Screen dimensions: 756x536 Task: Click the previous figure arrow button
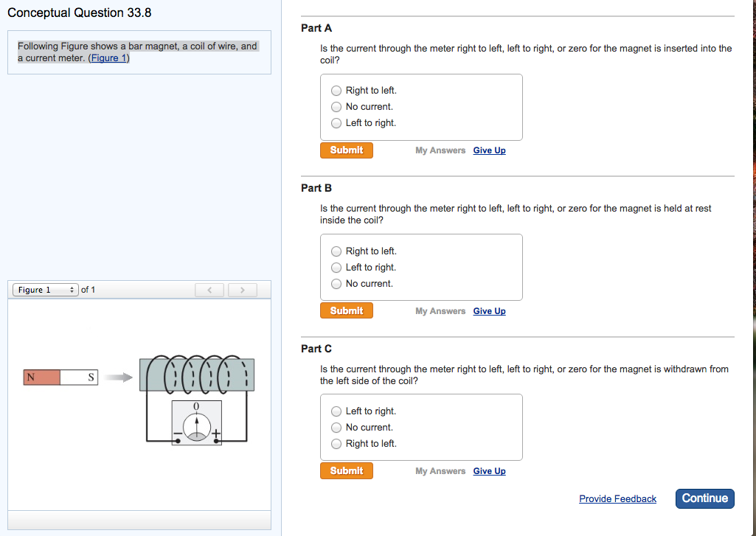[209, 290]
